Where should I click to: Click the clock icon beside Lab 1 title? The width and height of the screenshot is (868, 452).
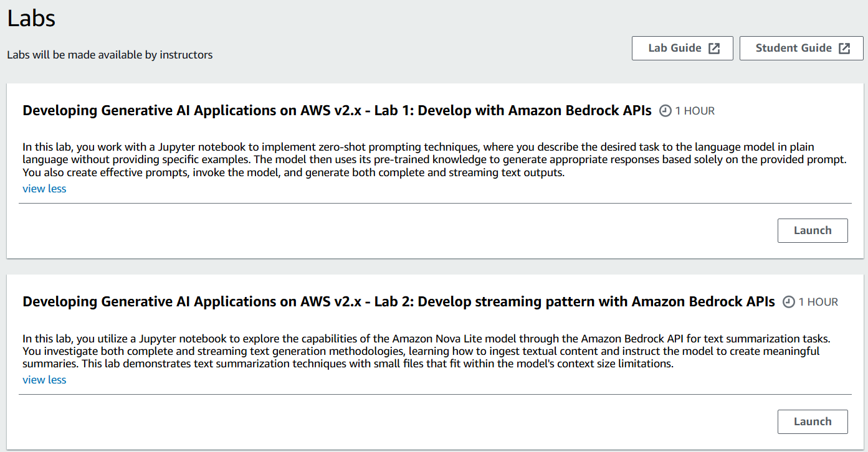click(x=665, y=111)
